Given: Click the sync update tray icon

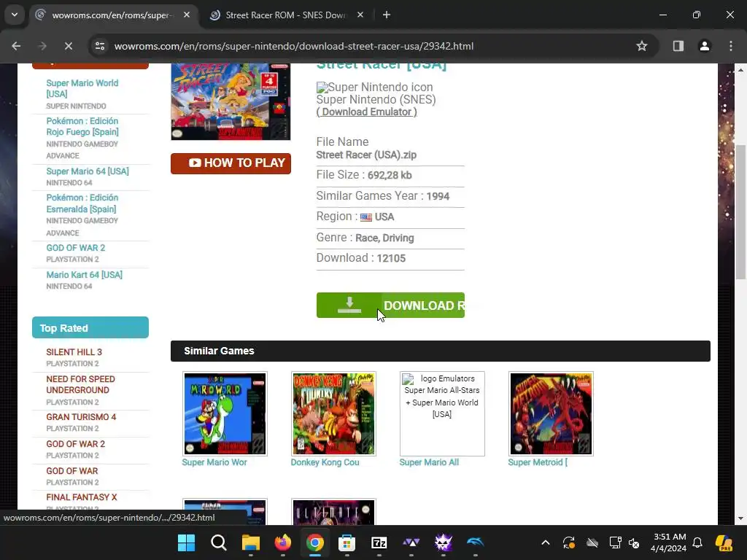Looking at the screenshot, I should click(569, 542).
